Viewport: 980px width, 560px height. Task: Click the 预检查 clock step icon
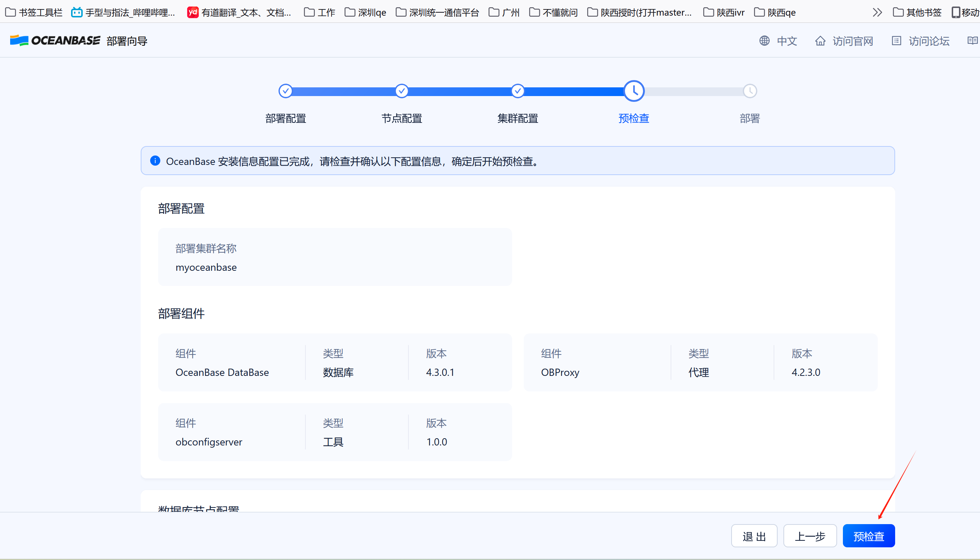coord(634,91)
